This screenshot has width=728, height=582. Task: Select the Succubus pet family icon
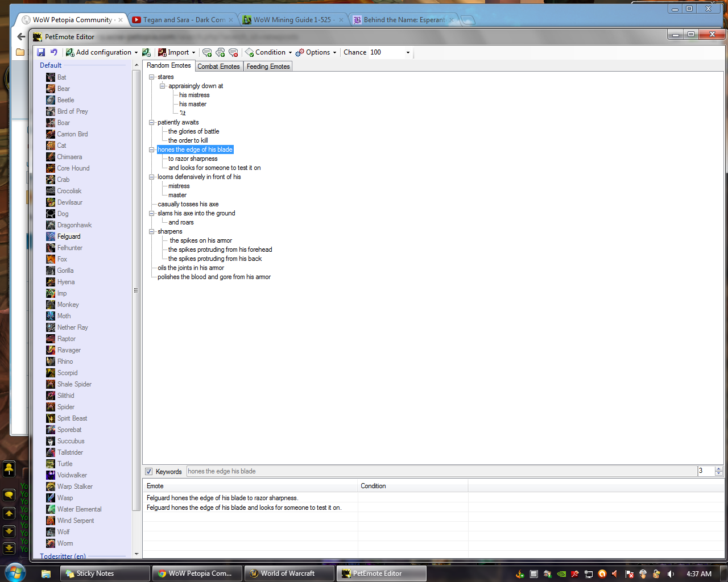(x=51, y=441)
